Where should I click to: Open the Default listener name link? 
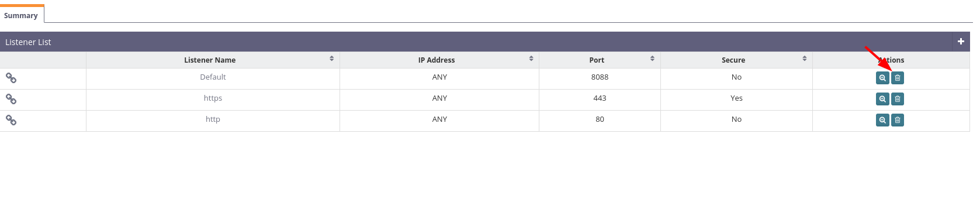213,77
